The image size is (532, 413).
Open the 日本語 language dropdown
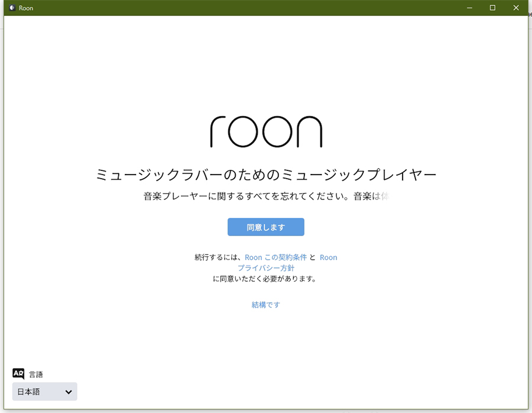pyautogui.click(x=44, y=392)
